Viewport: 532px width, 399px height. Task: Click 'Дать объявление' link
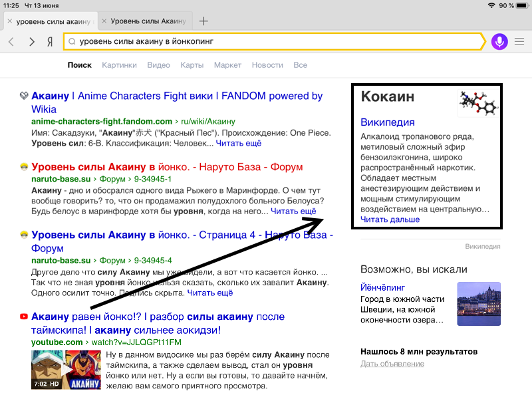tap(392, 364)
